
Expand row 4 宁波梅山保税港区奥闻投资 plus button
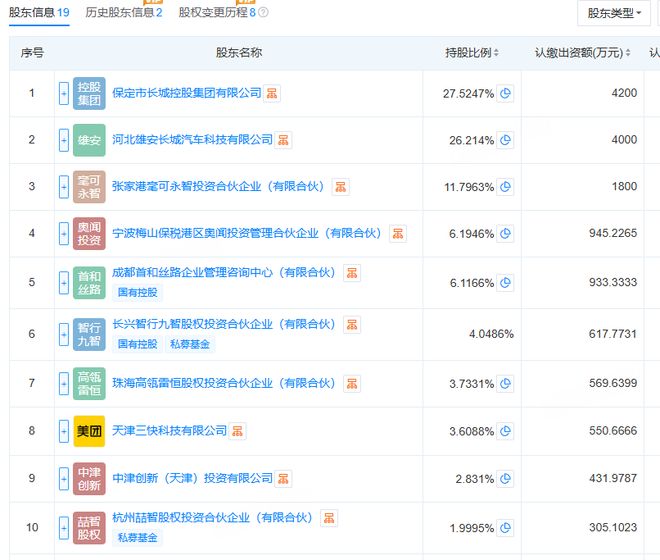click(x=64, y=233)
